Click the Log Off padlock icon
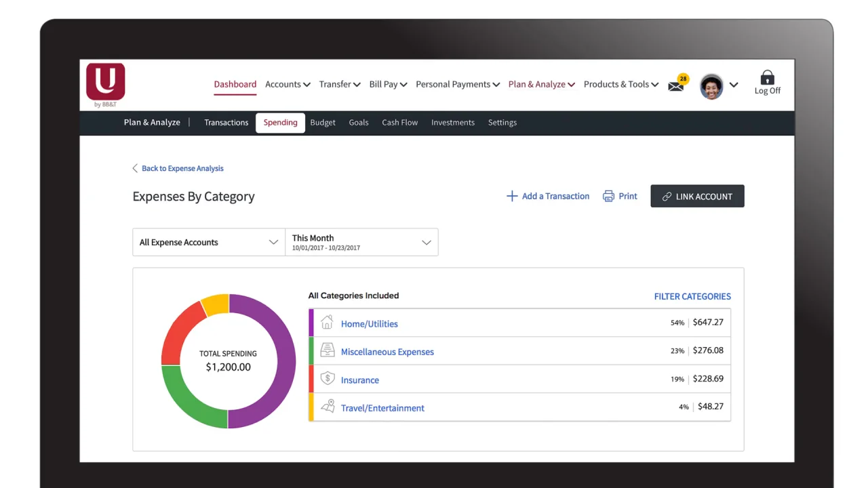Screen dimensions: 868x488 tap(767, 77)
